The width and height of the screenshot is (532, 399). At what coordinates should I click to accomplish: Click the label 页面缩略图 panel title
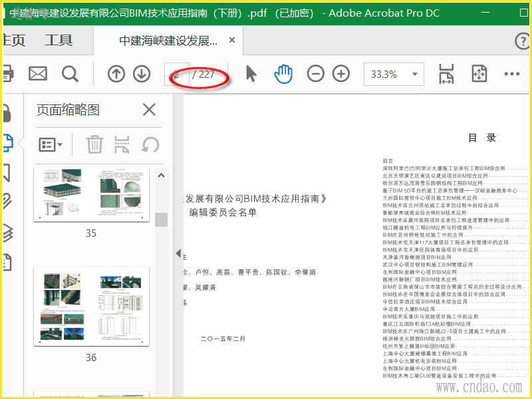68,110
